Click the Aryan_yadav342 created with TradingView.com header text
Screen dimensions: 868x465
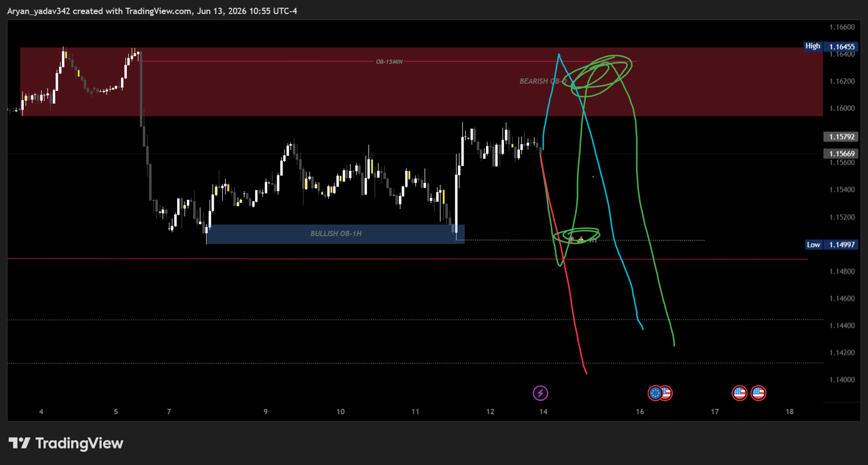coord(152,11)
